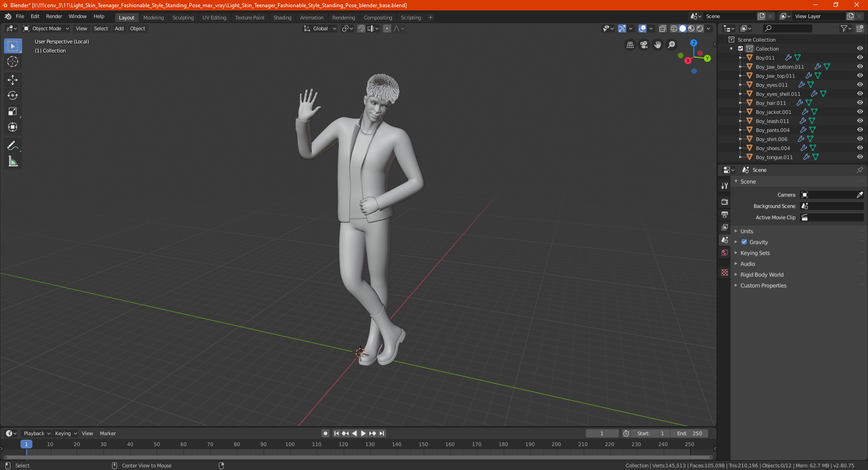Open the Keying dropdown in timeline
868x470 pixels.
[66, 433]
